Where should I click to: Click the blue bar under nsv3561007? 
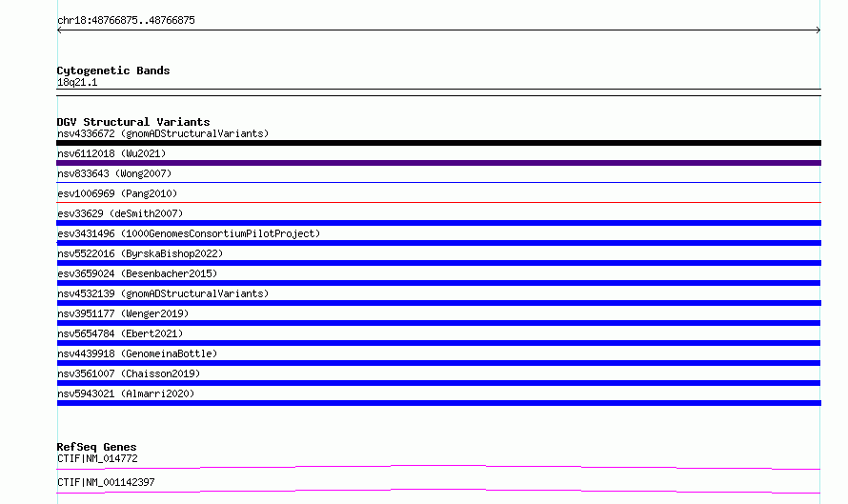pos(438,383)
